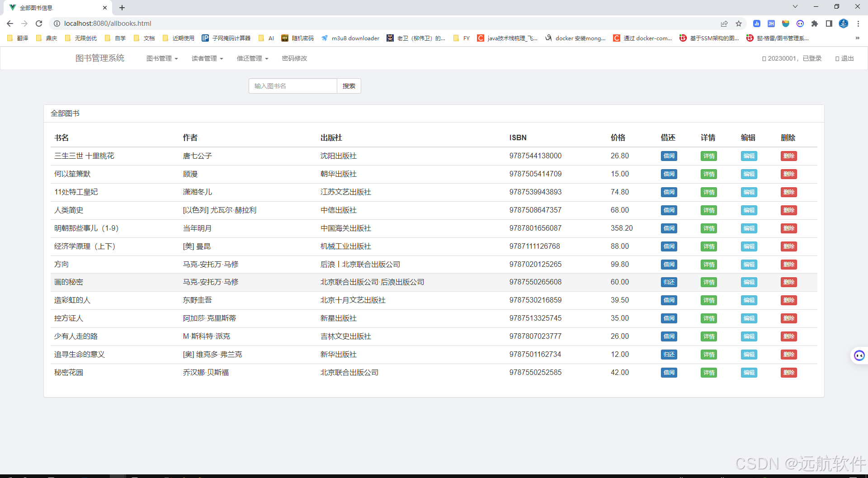Expand the 图书管理 dropdown menu
The height and width of the screenshot is (478, 868).
tap(162, 58)
